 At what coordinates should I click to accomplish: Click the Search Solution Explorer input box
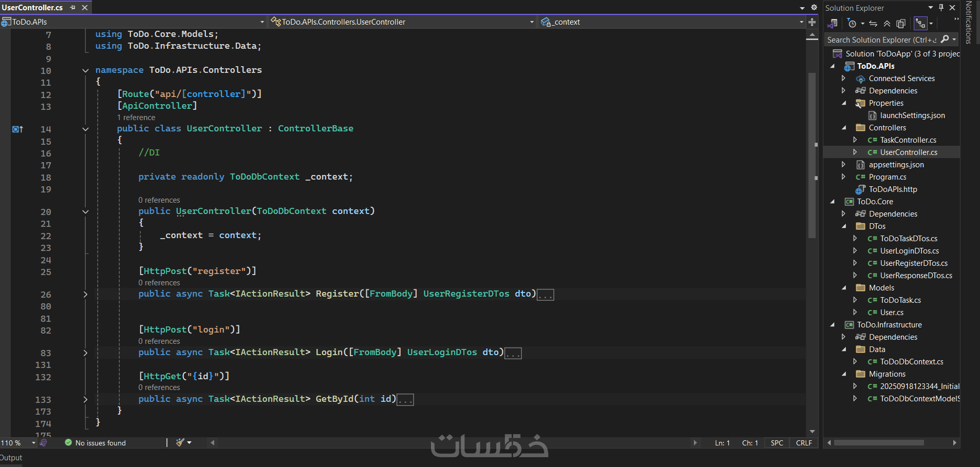coord(883,40)
